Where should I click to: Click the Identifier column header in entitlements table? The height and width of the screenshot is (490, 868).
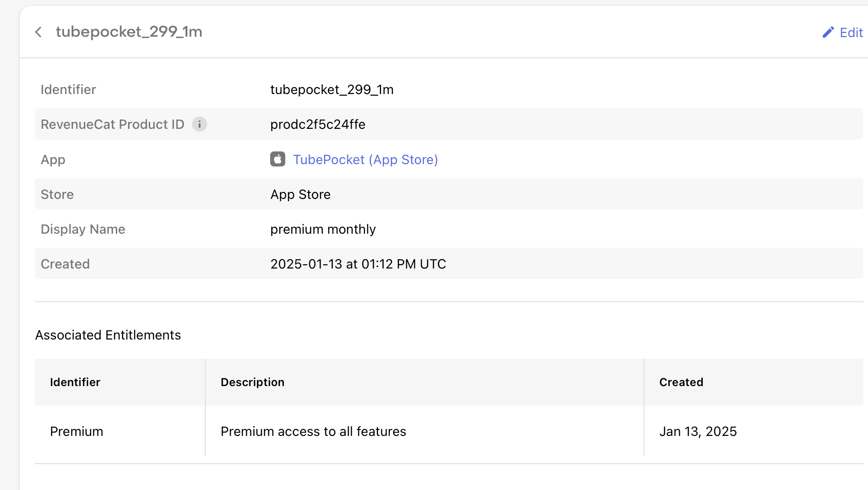(x=75, y=382)
